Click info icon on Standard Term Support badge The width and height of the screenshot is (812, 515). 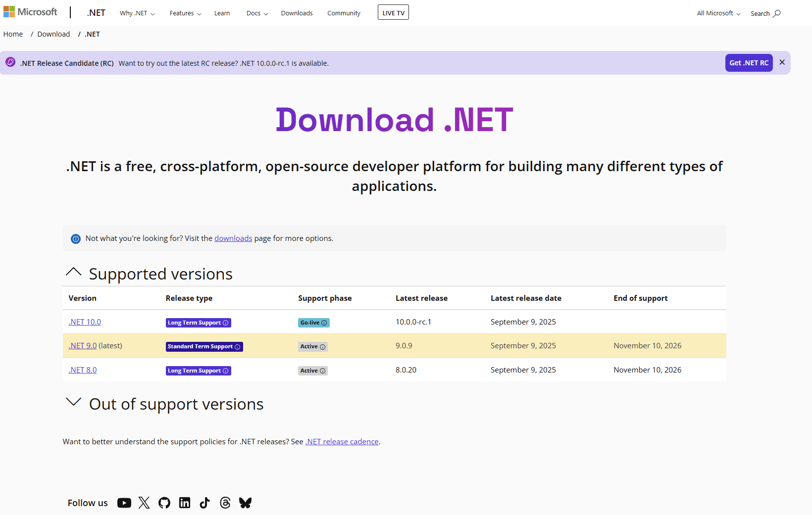pos(238,347)
